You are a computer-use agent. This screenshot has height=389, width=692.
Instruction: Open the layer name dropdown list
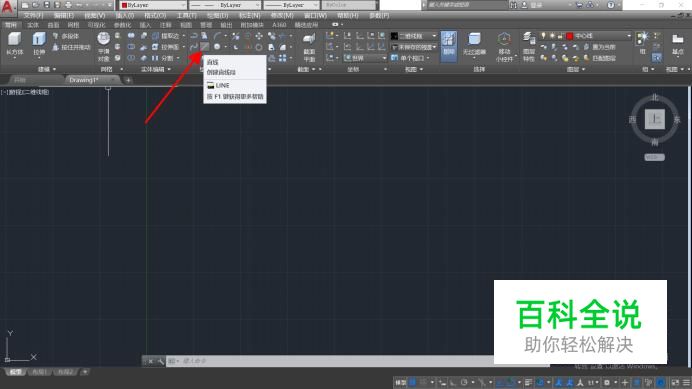pyautogui.click(x=599, y=36)
